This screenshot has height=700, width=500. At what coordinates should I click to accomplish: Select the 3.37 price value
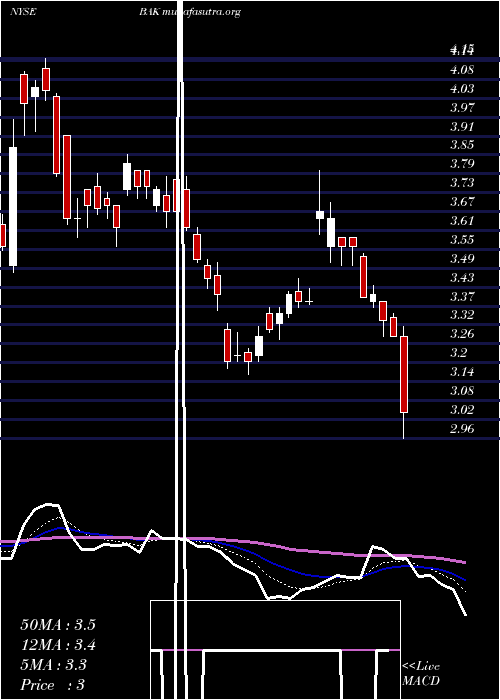(462, 296)
